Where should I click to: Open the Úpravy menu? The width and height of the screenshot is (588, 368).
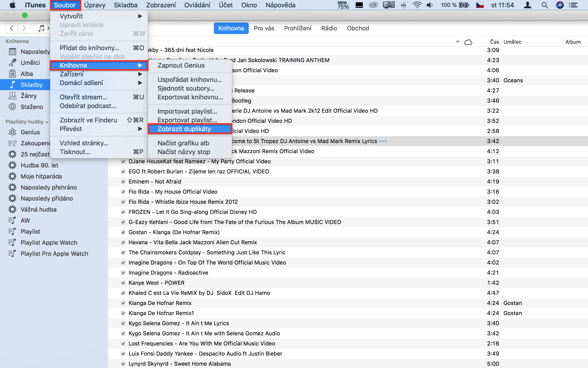coord(95,5)
